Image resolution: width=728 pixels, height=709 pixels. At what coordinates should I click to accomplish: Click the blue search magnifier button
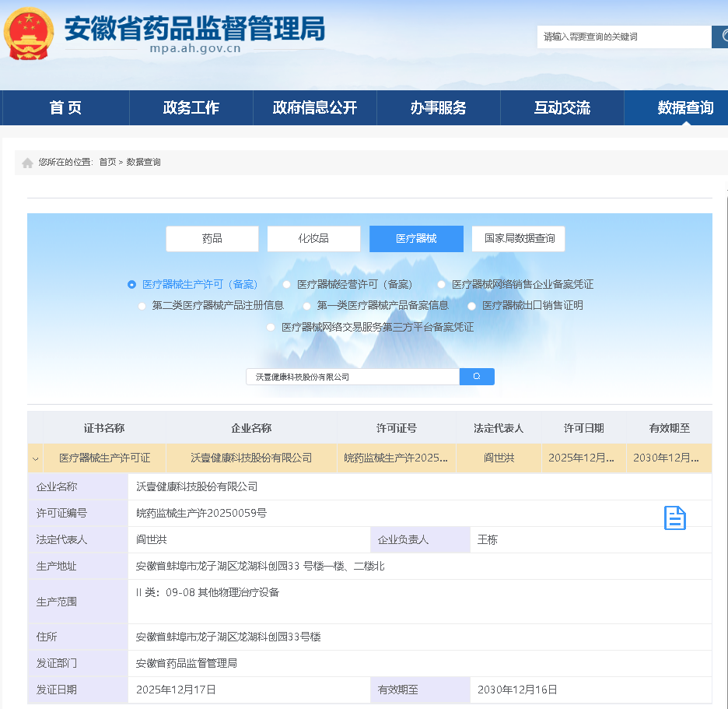(477, 377)
